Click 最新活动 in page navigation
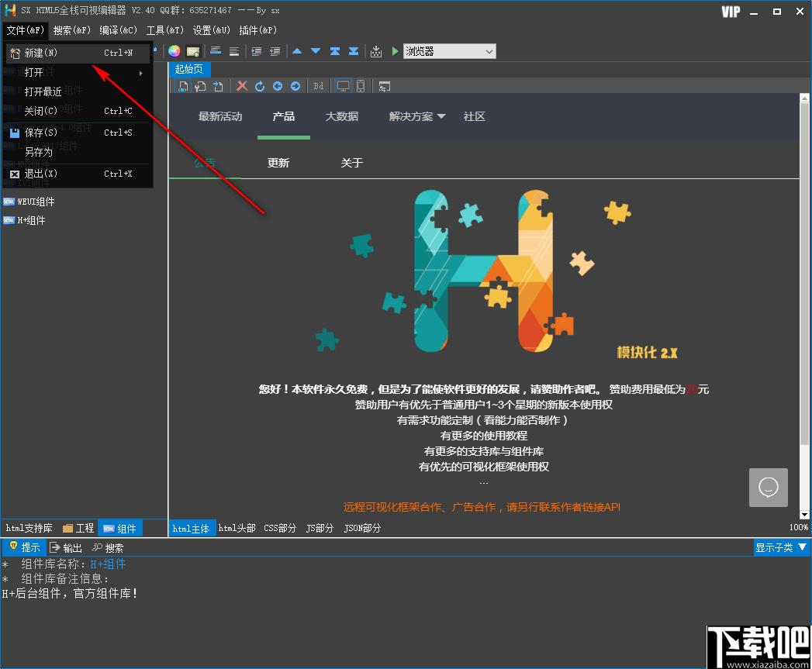 (220, 116)
